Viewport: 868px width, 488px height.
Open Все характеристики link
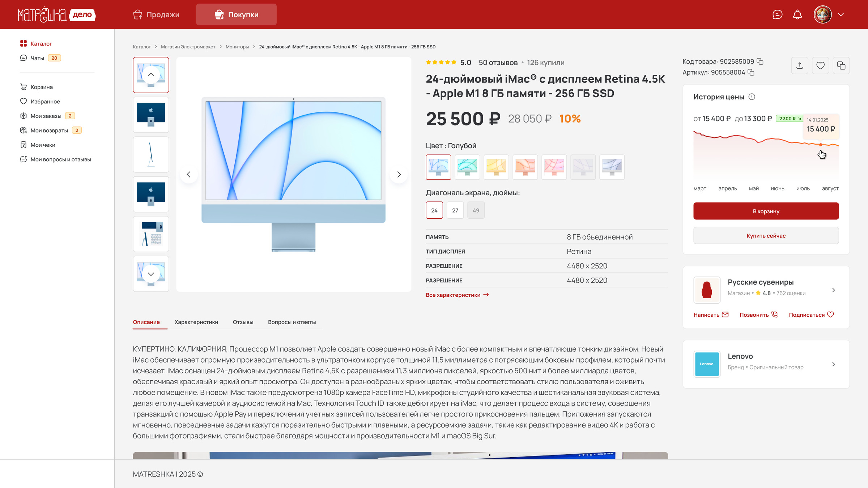(x=457, y=295)
